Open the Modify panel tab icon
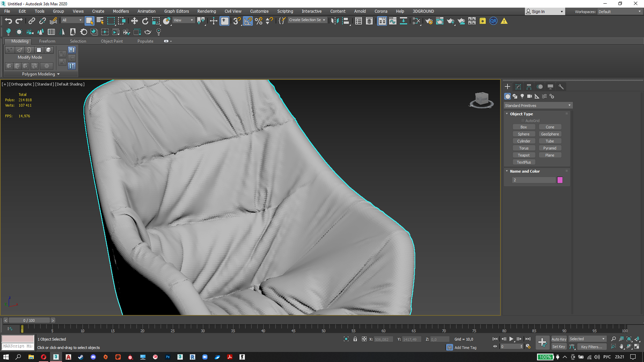Viewport: 644px width, 362px height. 518,86
